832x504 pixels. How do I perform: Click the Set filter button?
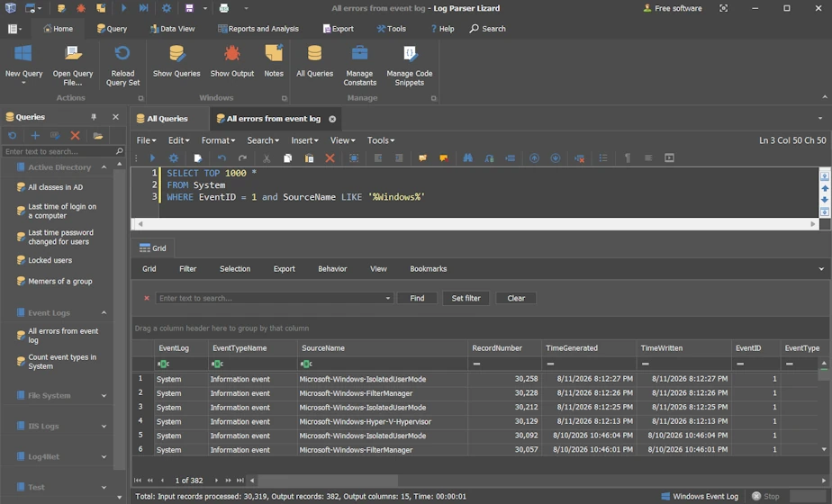click(x=466, y=298)
